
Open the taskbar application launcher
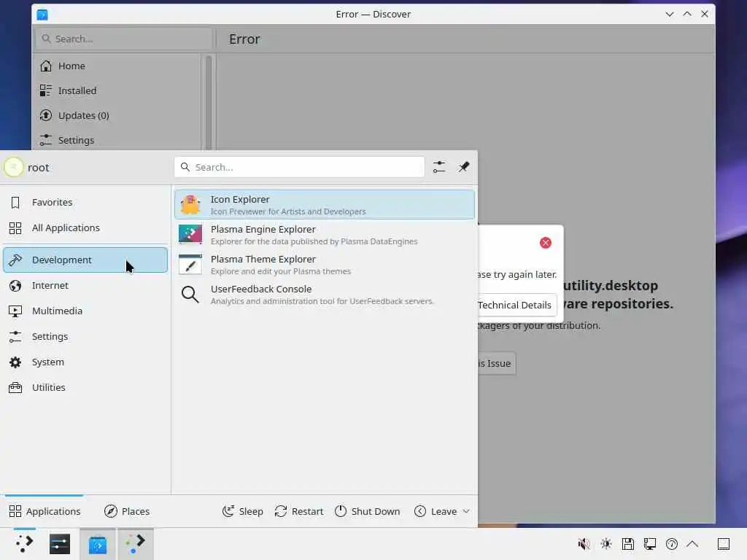[x=24, y=544]
